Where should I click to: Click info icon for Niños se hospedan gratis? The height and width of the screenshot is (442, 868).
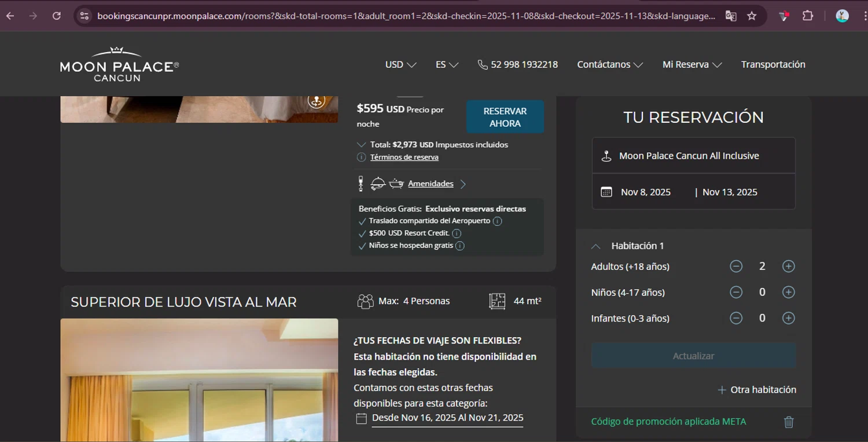460,246
